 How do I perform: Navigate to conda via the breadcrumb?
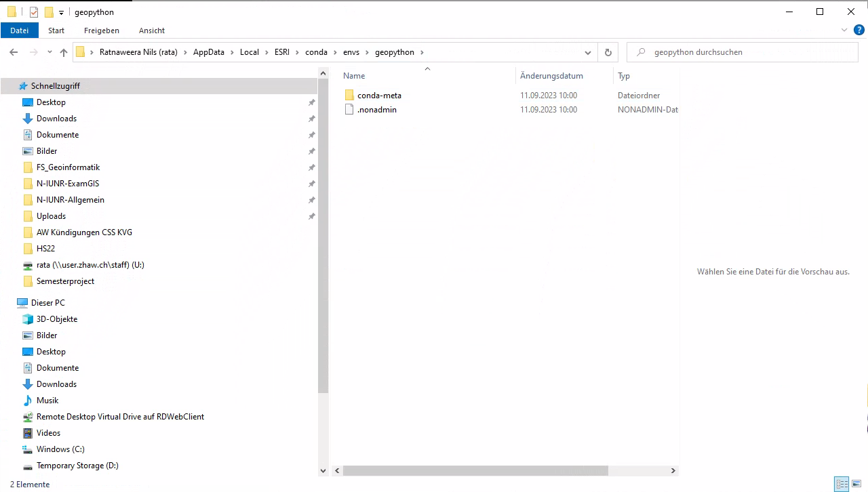coord(316,52)
